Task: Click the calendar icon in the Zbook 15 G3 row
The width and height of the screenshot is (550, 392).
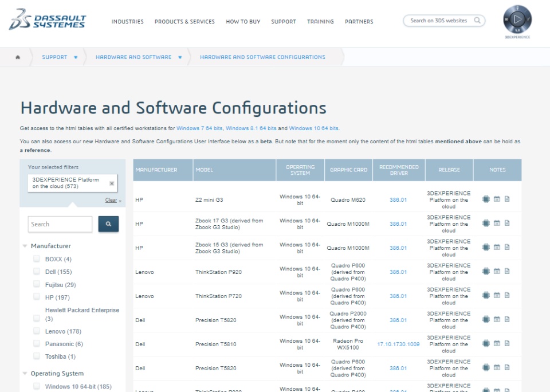Action: pyautogui.click(x=497, y=247)
